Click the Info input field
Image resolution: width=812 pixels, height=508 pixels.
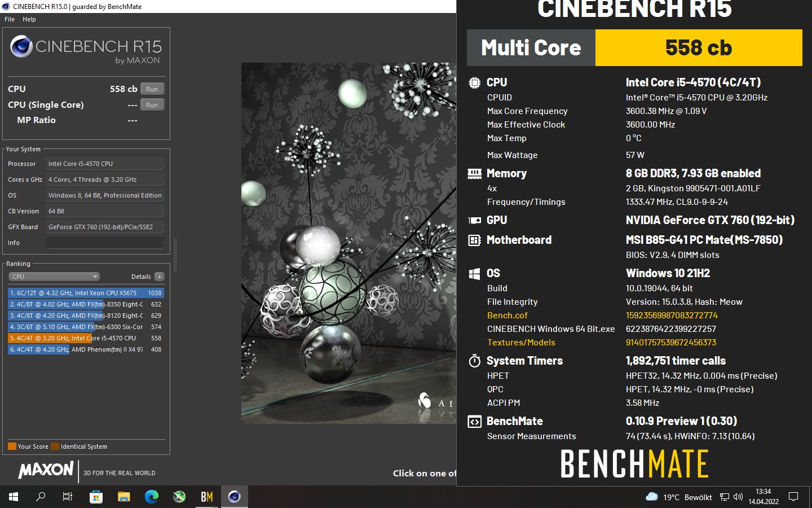105,243
